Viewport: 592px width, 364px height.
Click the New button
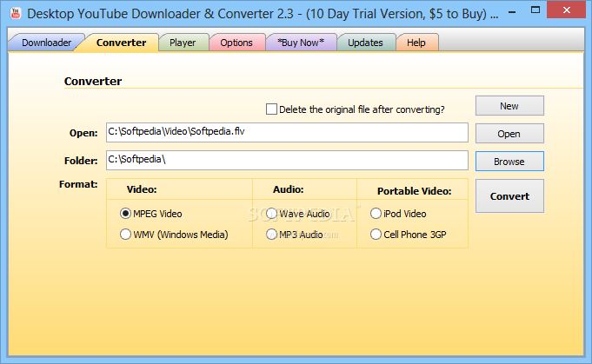click(509, 106)
